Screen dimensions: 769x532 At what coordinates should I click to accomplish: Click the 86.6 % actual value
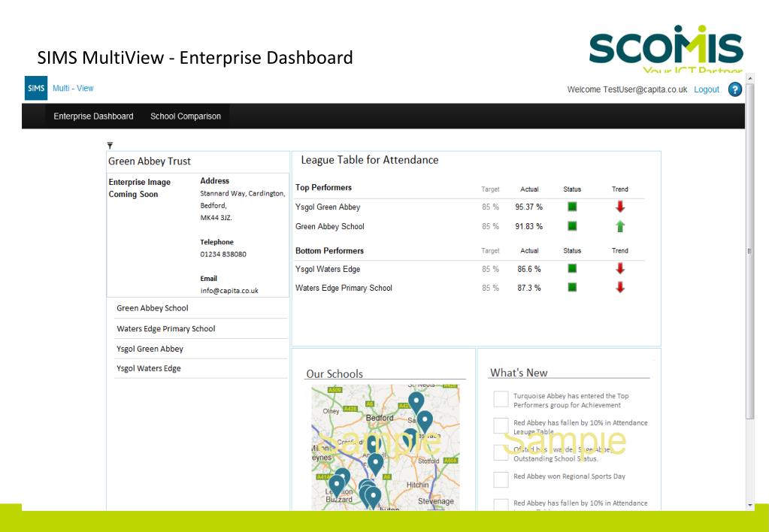[x=528, y=269]
